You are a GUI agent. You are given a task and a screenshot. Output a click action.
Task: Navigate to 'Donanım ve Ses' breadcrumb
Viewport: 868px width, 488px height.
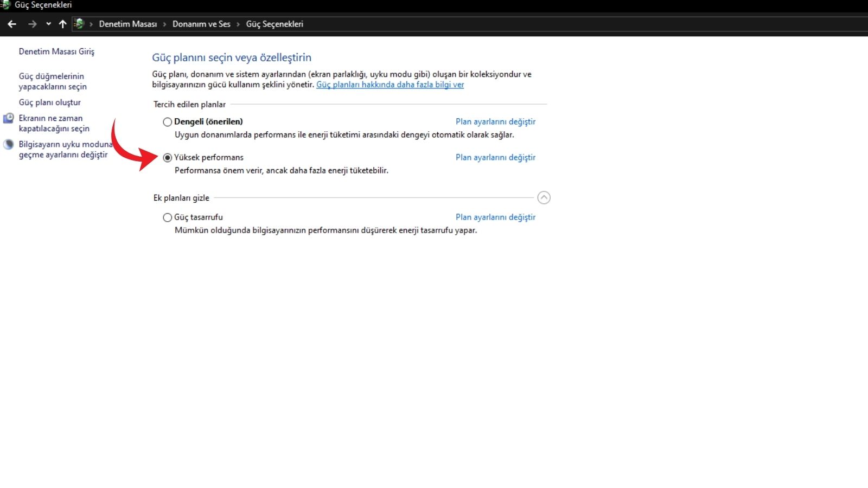click(201, 24)
